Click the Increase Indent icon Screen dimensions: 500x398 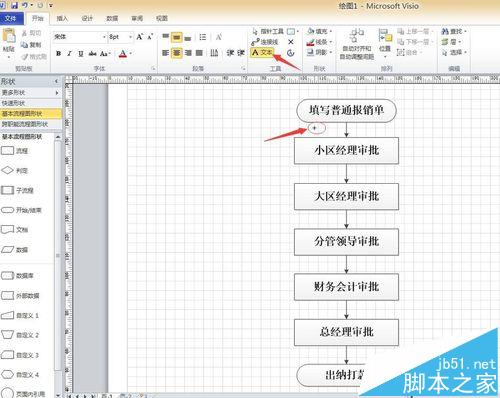[x=241, y=53]
